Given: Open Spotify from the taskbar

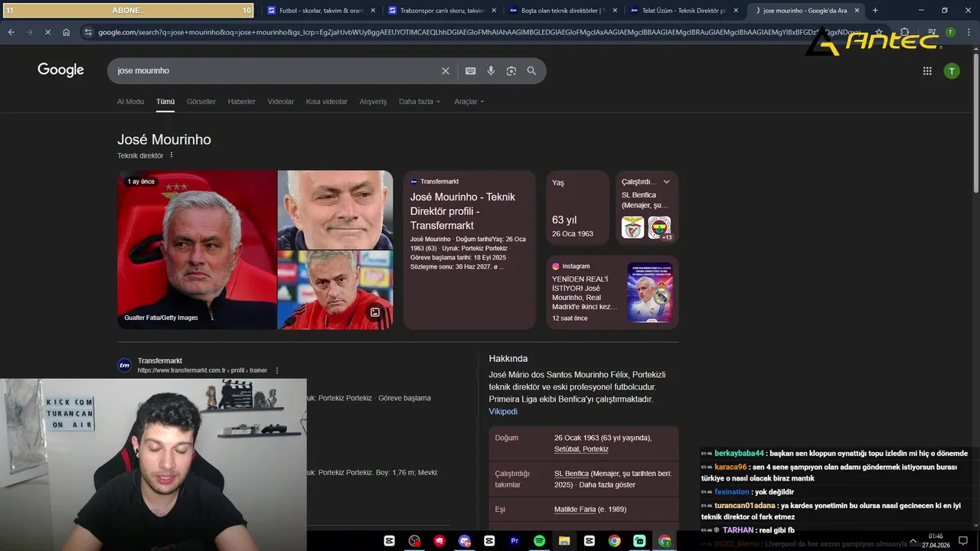Looking at the screenshot, I should click(539, 540).
